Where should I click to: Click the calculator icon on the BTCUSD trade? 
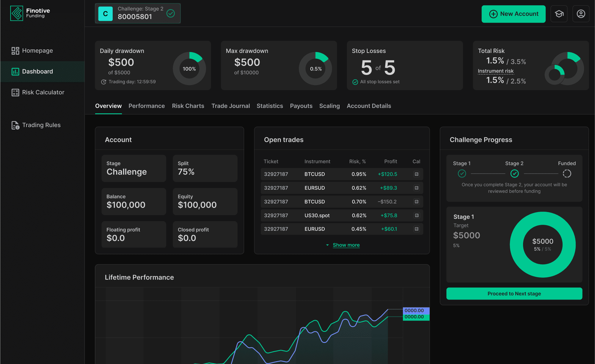pos(416,174)
